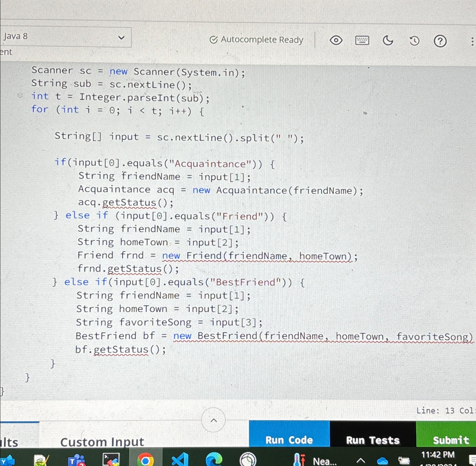Click the 'String favoriteSong = input[3];' line
476x466 pixels.
pos(169,322)
